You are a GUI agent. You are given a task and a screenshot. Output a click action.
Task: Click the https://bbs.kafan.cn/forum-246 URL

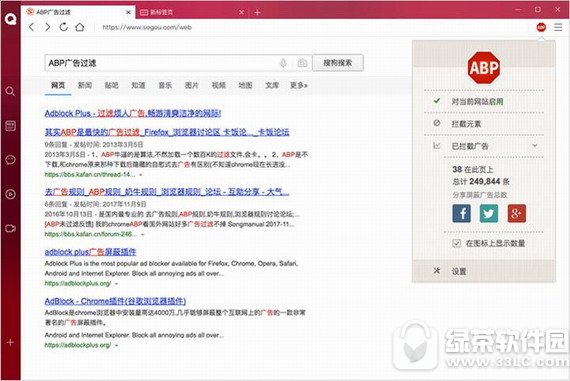coord(91,234)
